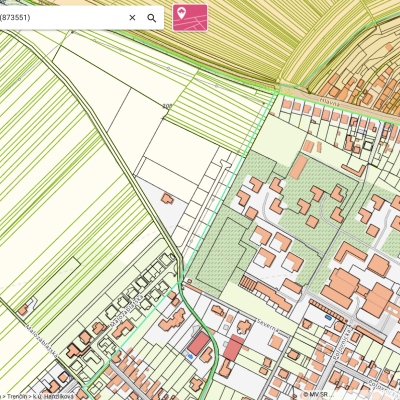Screen dimensions: 400x400
Task: Select the blue rectangle marker near Bottovská street
Action: [328, 318]
